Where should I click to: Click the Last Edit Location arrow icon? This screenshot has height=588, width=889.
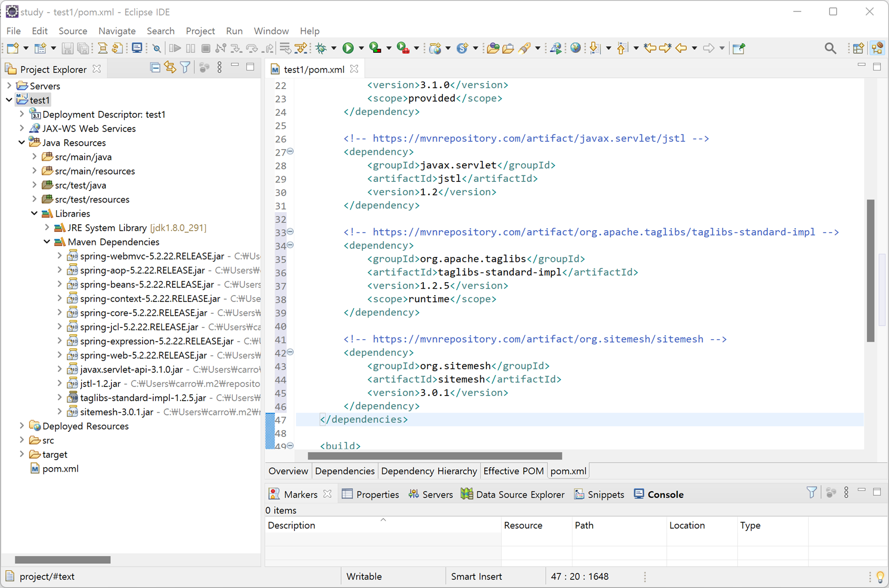point(650,48)
